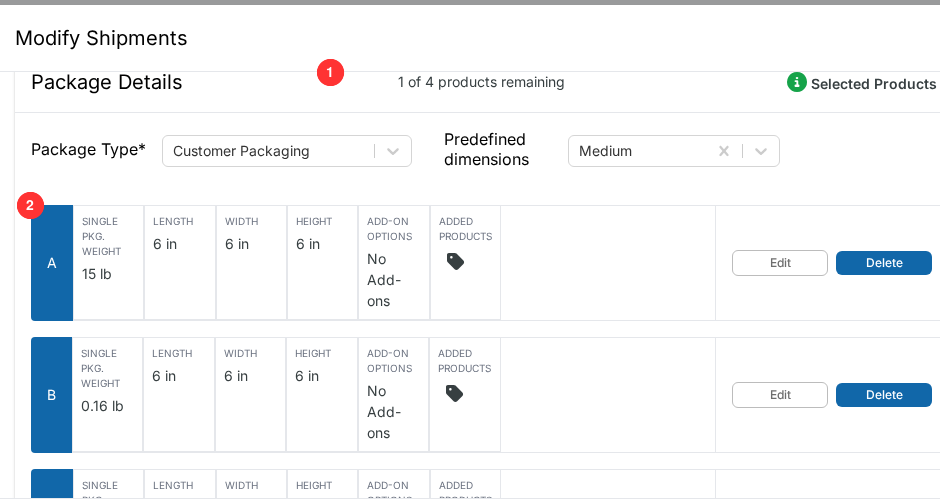The image size is (940, 500).
Task: Select the blue package B label
Action: pos(52,394)
